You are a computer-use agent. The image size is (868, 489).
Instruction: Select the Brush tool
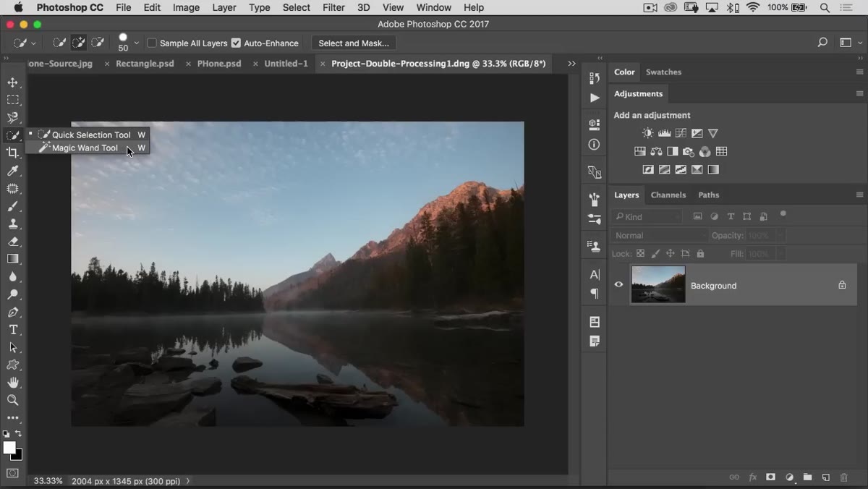point(13,206)
